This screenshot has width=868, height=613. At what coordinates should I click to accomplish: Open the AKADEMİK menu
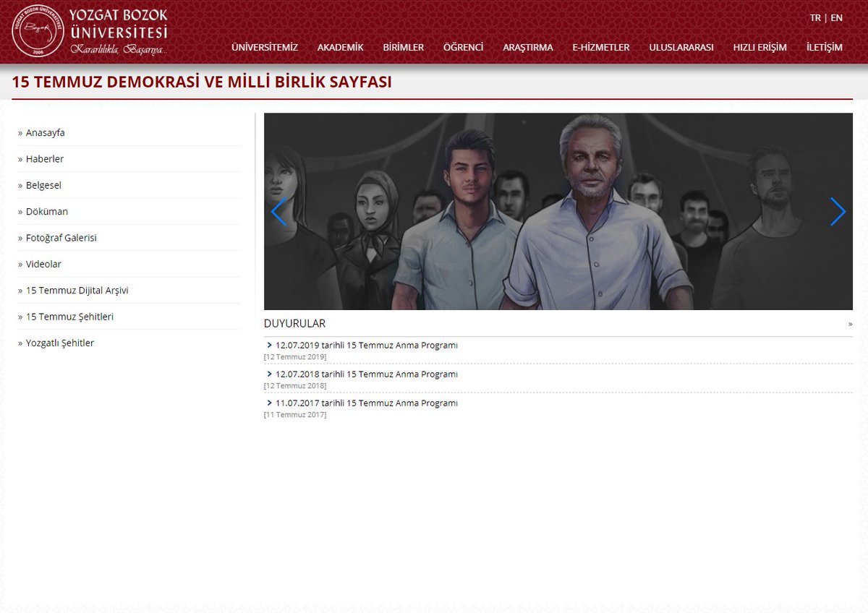click(x=340, y=47)
